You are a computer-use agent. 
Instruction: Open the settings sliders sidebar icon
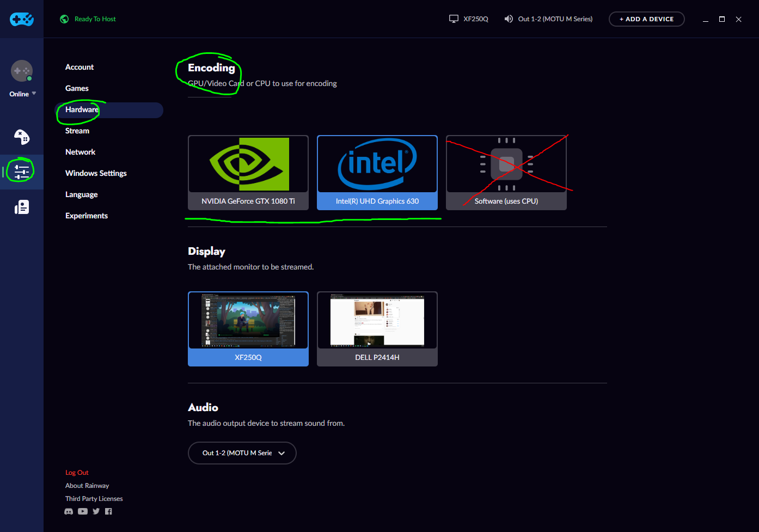pos(22,172)
